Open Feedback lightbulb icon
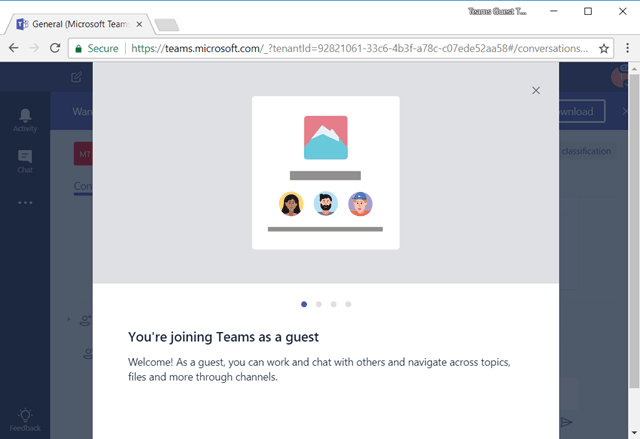 [25, 420]
